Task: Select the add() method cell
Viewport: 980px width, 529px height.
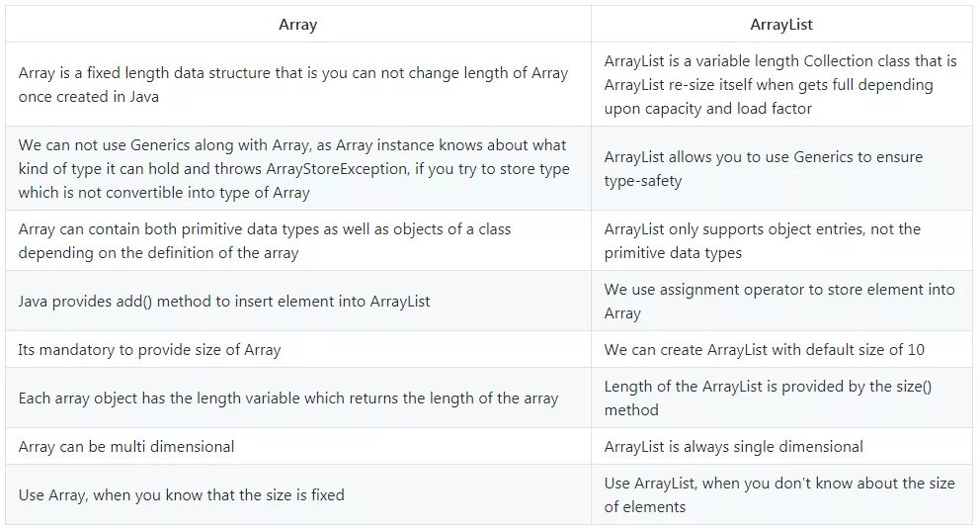Action: 298,301
